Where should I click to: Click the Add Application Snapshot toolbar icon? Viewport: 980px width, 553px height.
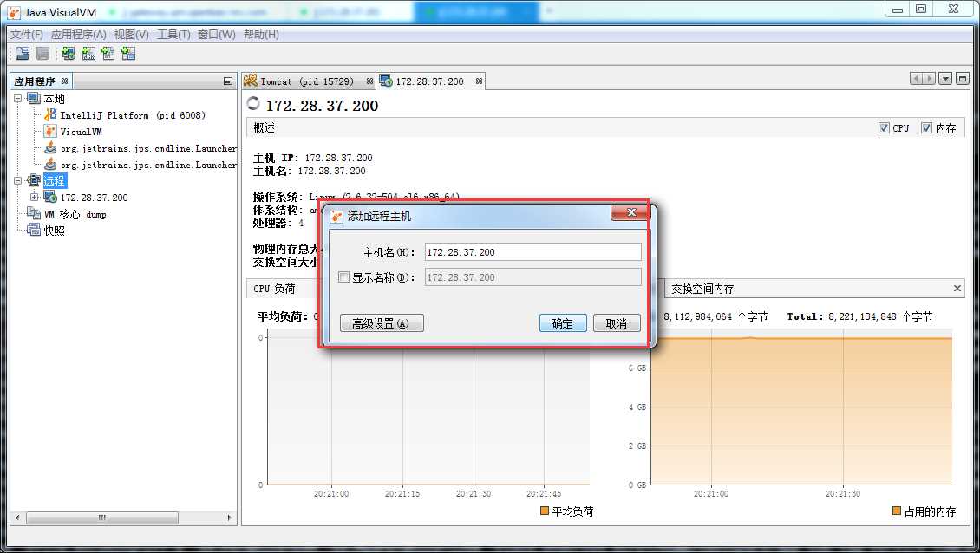tap(128, 54)
